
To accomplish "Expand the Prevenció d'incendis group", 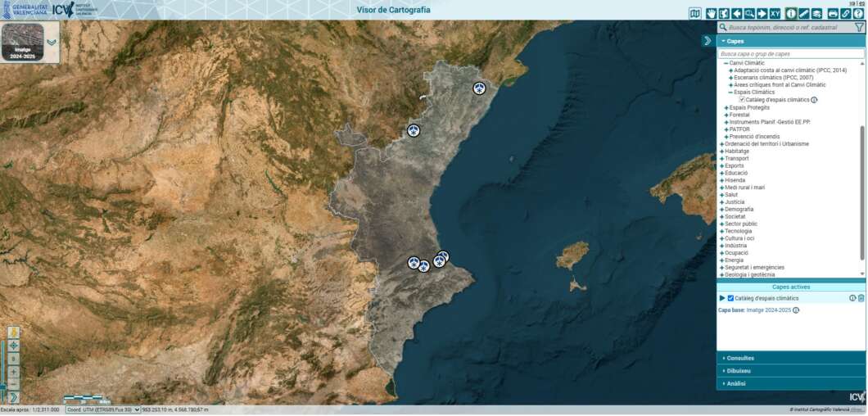I will (x=726, y=137).
